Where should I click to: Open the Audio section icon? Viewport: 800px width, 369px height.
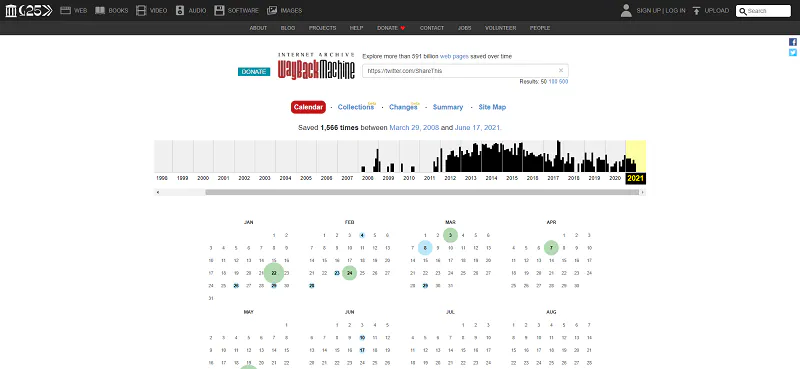(180, 10)
